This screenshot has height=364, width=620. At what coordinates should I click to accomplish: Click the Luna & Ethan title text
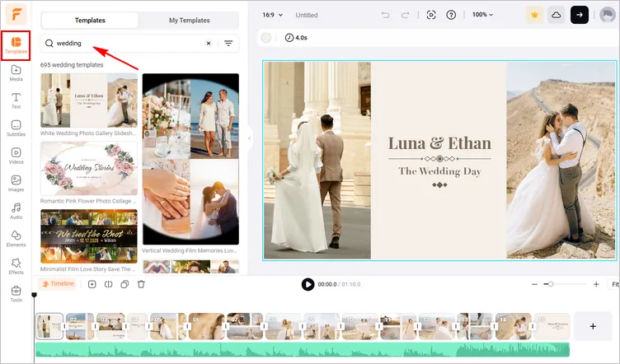439,143
